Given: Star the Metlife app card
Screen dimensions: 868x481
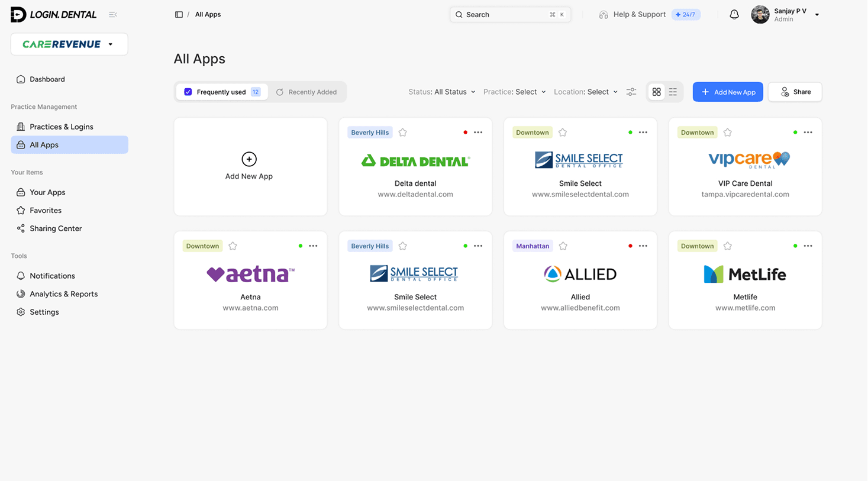Looking at the screenshot, I should pyautogui.click(x=727, y=246).
